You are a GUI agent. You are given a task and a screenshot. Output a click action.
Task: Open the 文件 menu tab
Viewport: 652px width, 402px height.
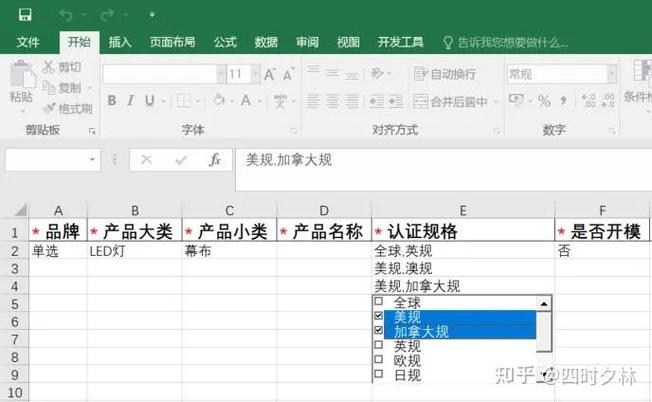(28, 42)
